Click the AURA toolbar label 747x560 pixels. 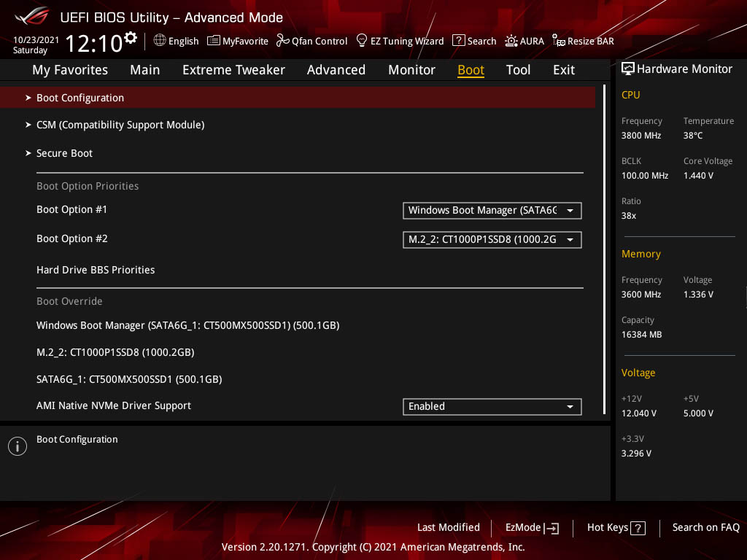point(532,41)
